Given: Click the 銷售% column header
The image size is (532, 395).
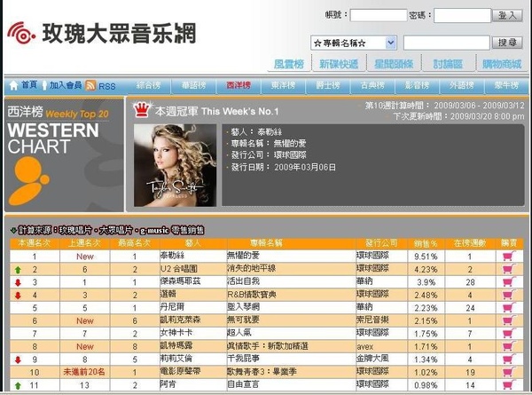Looking at the screenshot, I should click(x=426, y=243).
